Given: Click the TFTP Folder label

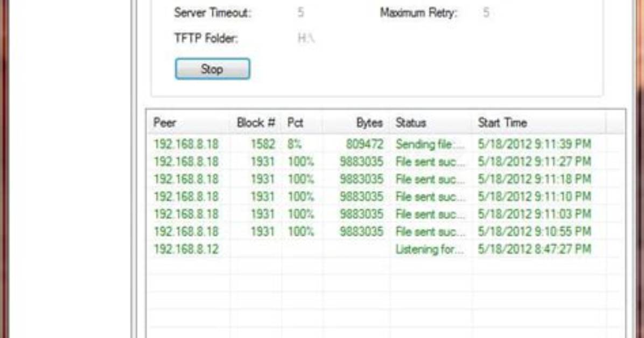Looking at the screenshot, I should pos(206,38).
